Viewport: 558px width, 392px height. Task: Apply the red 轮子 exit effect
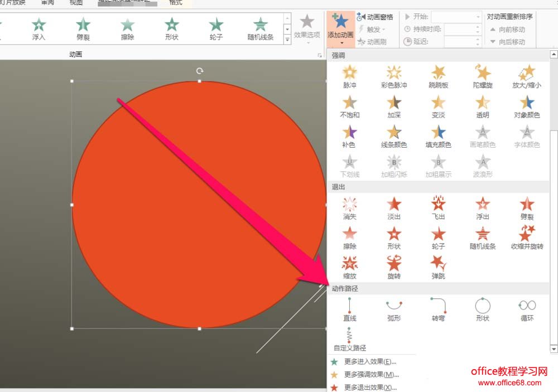click(439, 238)
